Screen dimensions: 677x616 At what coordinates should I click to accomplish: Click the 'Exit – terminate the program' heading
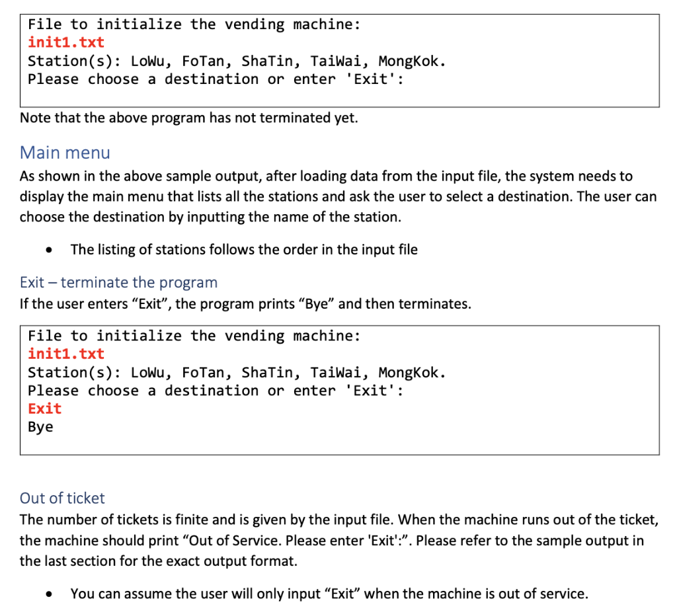click(119, 282)
